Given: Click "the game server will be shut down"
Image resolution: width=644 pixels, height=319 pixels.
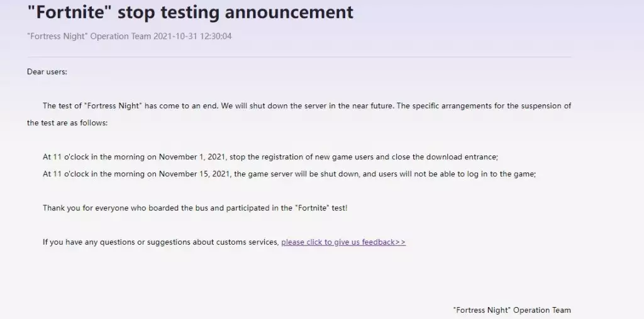Looking at the screenshot, I should (298, 174).
